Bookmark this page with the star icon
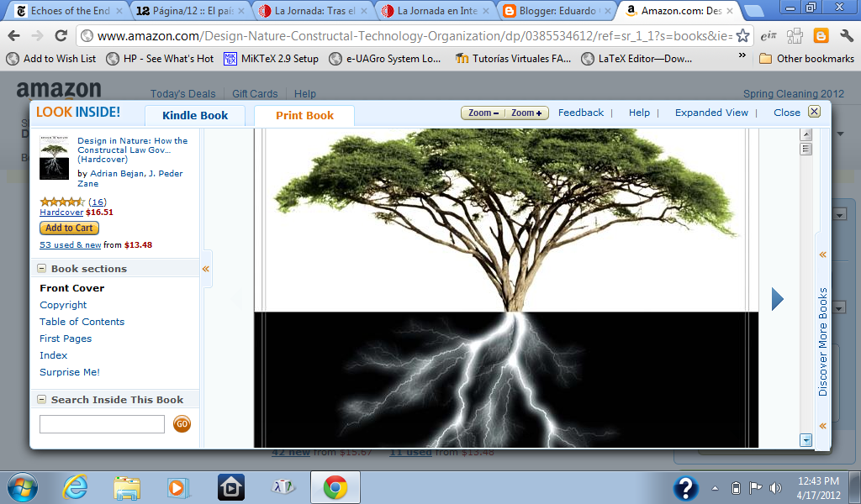Screen dimensions: 861x504 tap(742, 35)
